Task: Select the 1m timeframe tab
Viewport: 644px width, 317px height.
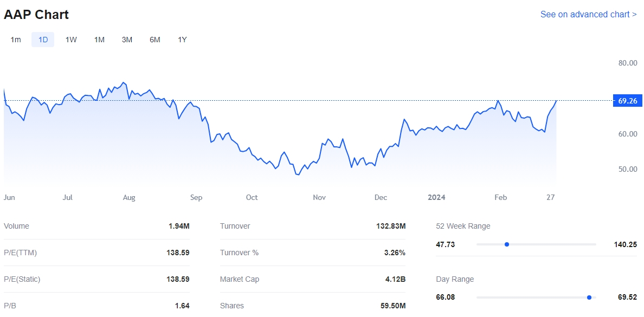Action: (16, 40)
